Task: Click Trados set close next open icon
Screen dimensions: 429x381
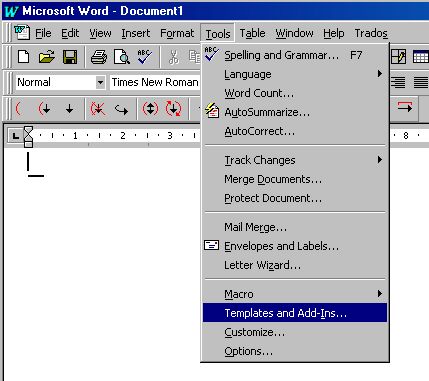Action: [x=173, y=109]
